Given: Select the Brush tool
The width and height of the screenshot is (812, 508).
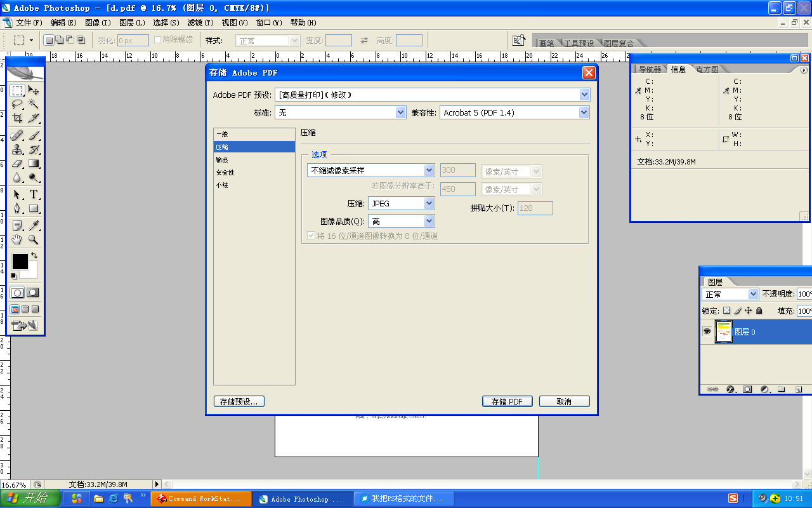Looking at the screenshot, I should (34, 136).
